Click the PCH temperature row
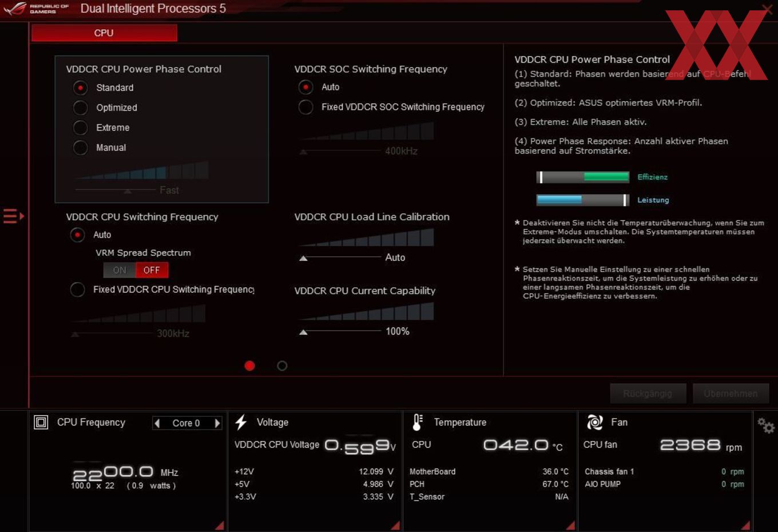This screenshot has width=778, height=532. click(489, 484)
